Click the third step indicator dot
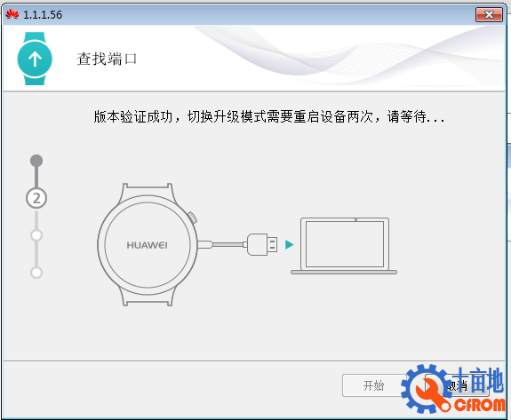Image resolution: width=511 pixels, height=420 pixels. [x=36, y=235]
